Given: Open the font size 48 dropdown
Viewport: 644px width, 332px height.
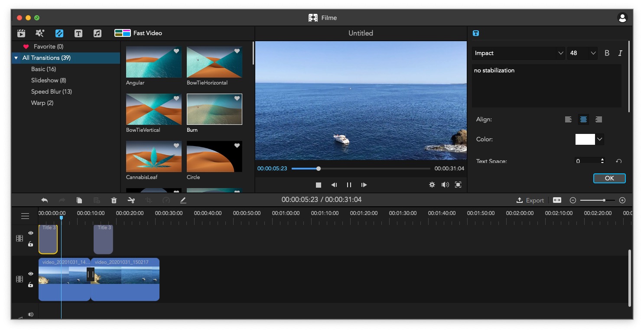Looking at the screenshot, I should pyautogui.click(x=582, y=53).
